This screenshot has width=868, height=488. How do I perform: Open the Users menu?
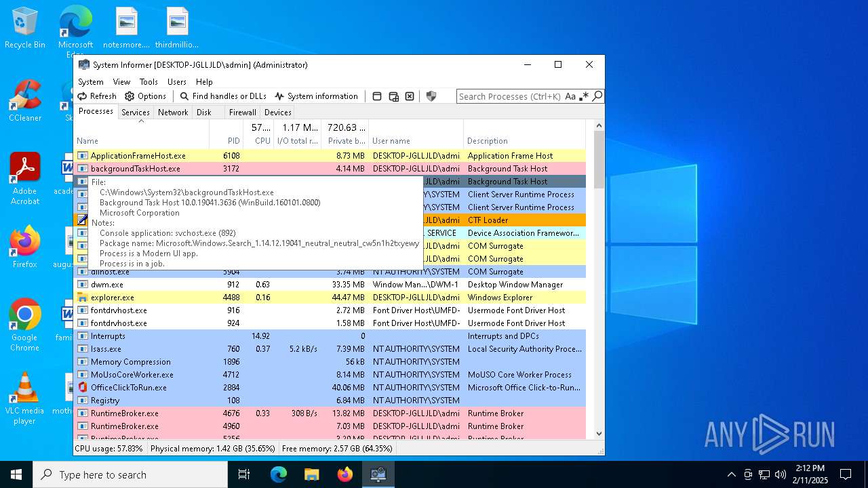pos(177,81)
